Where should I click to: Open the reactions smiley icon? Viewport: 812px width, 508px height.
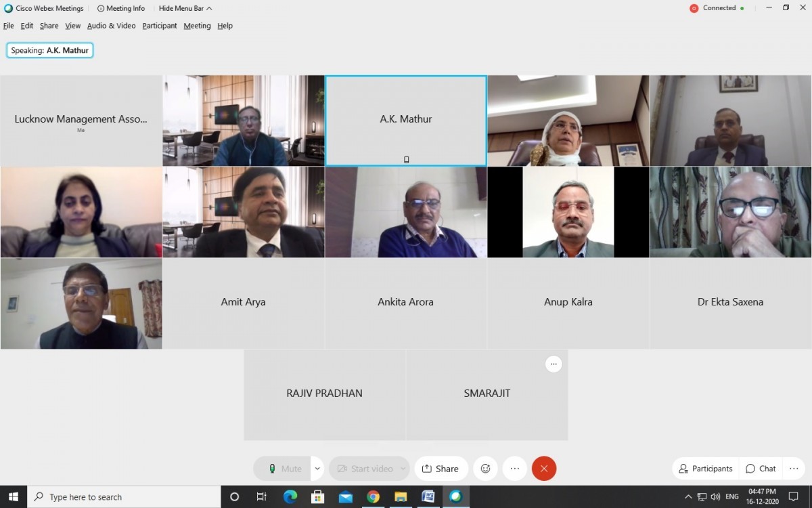point(485,469)
